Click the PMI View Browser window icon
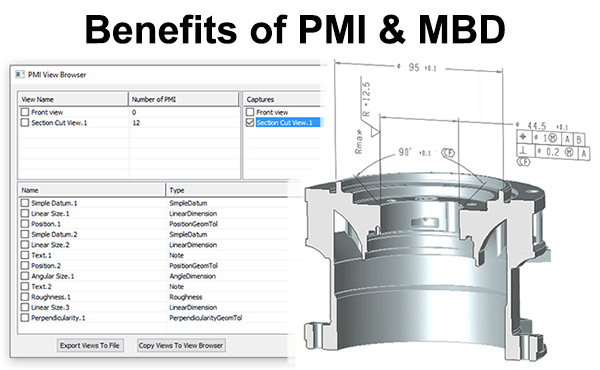This screenshot has height=370, width=600. point(20,74)
